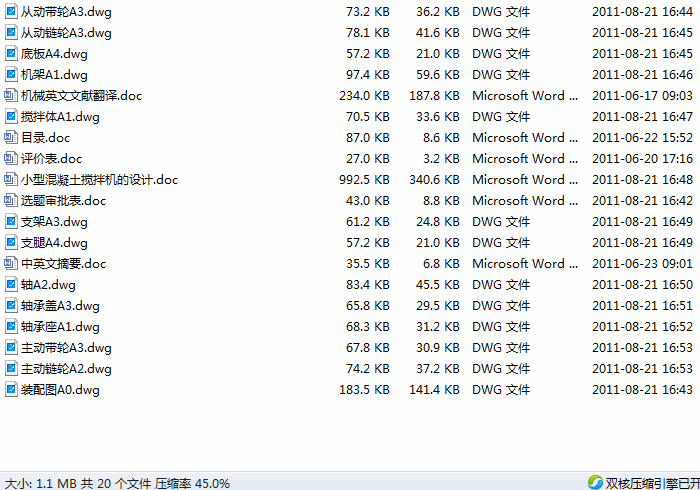Click date 2011-08-21 16:42
The width and height of the screenshot is (700, 490).
pos(642,200)
